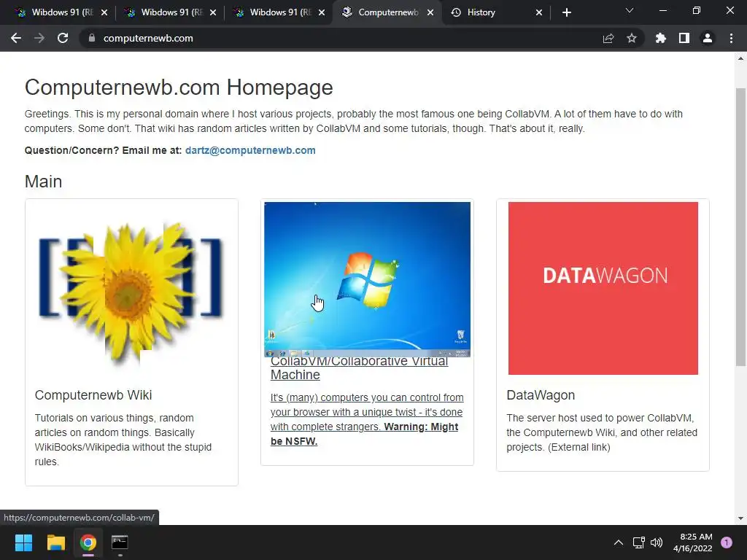Close the History tab
The image size is (747, 560).
click(x=539, y=12)
